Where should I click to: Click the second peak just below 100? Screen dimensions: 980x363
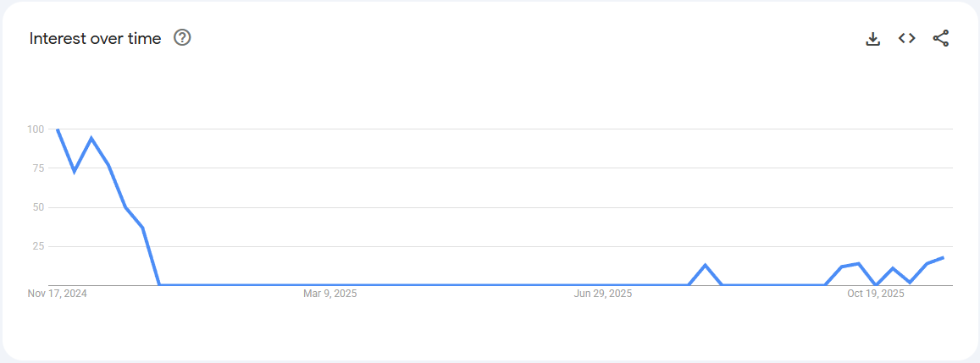coord(91,138)
